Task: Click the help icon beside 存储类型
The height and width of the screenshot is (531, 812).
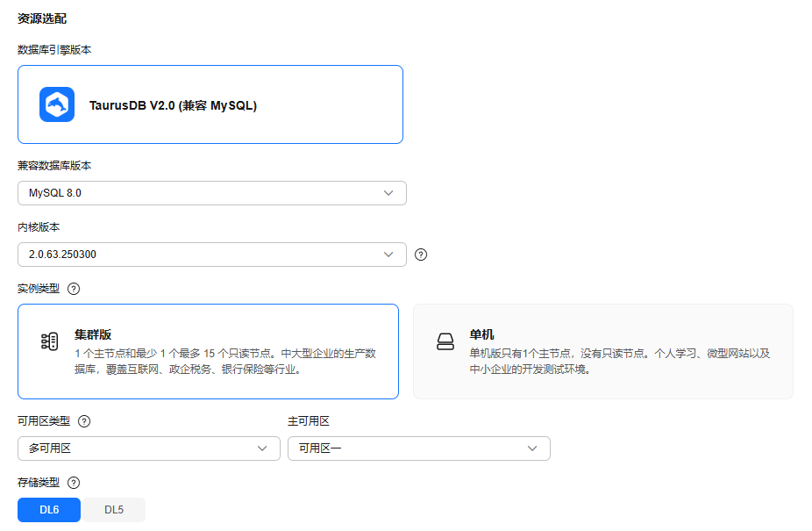Action: 74,483
